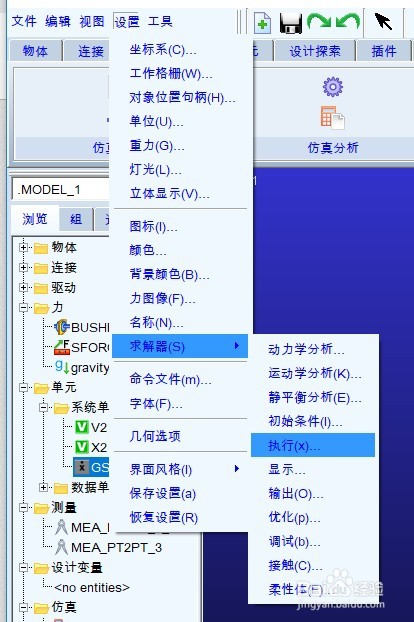Open the 工具 menu

tap(160, 21)
